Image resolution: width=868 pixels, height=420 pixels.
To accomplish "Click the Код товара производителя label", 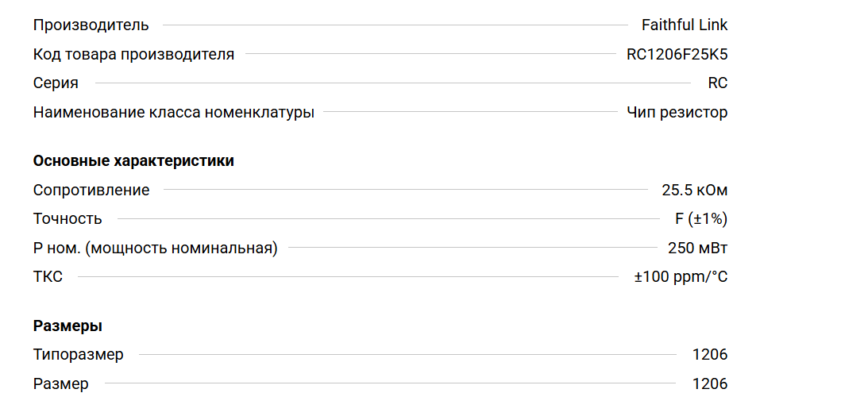I will click(133, 55).
